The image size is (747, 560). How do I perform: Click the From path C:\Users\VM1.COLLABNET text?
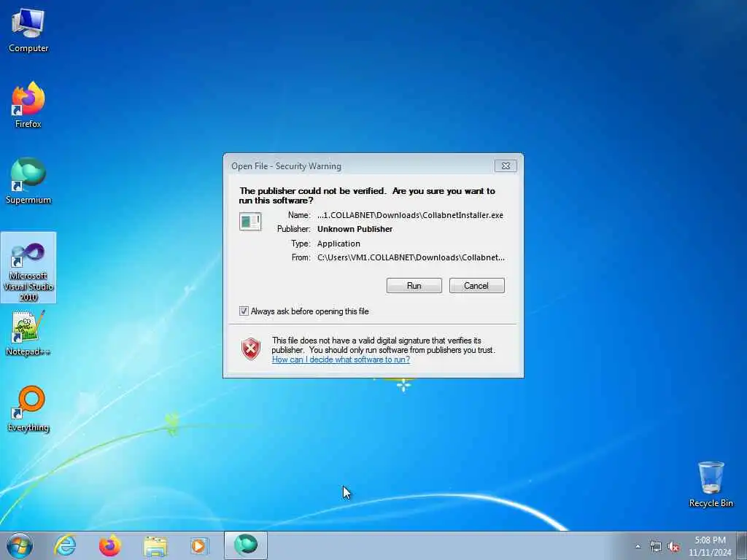pos(411,257)
